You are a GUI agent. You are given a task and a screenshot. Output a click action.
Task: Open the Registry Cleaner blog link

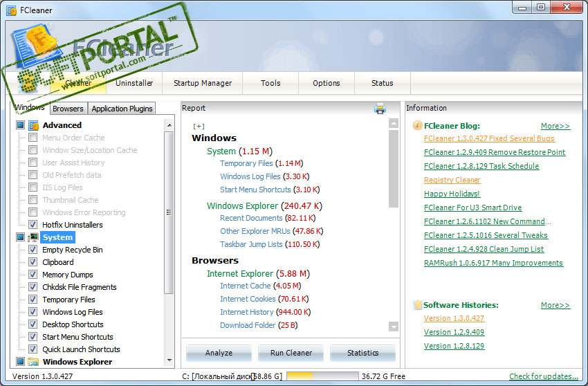[x=452, y=180]
